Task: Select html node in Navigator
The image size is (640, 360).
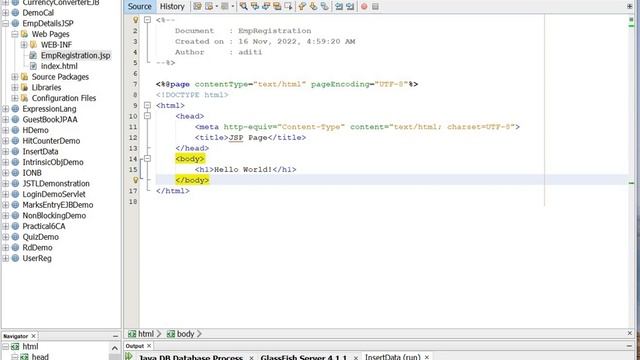Action: 30,347
